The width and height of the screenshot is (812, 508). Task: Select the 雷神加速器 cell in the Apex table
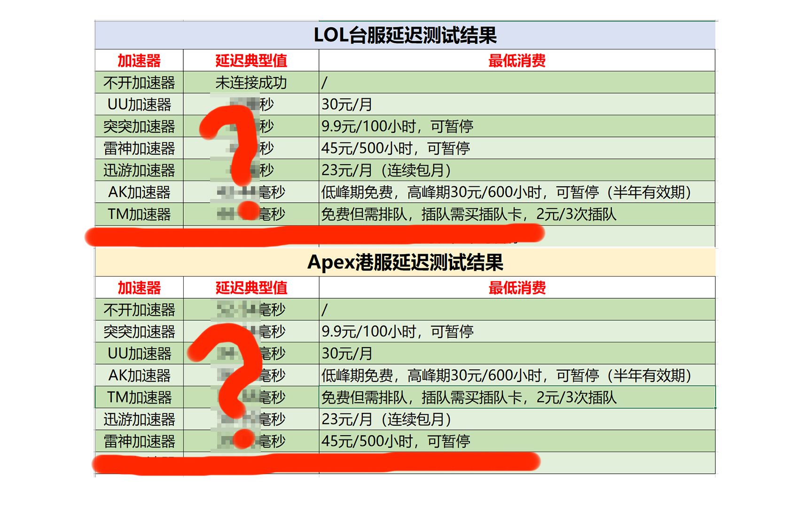click(x=139, y=441)
